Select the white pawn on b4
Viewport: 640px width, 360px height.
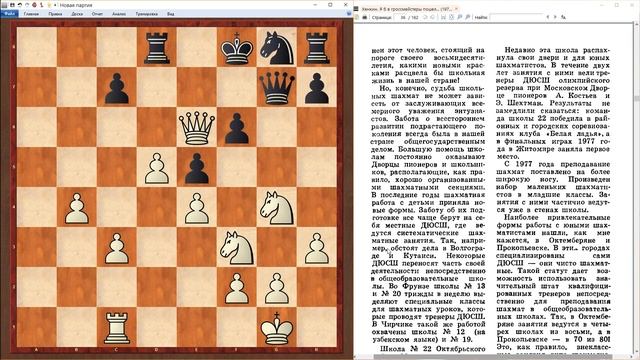point(77,208)
